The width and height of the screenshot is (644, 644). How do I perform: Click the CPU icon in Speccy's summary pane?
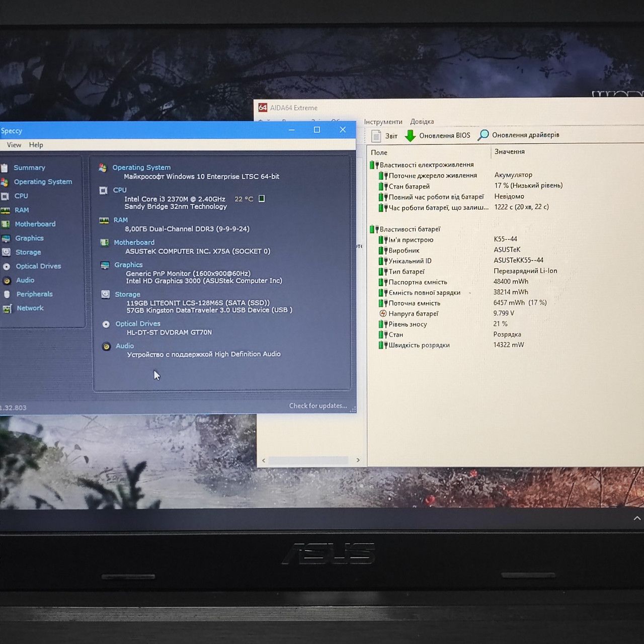click(103, 190)
